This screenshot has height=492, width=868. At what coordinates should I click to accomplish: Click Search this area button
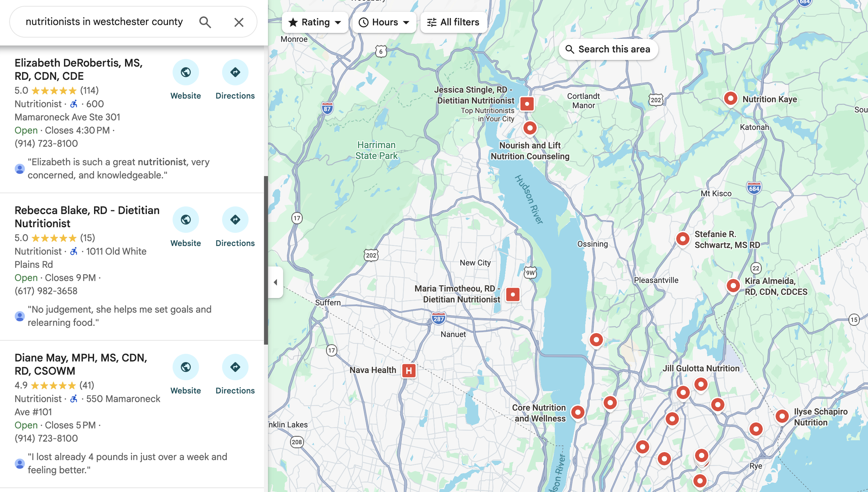pyautogui.click(x=608, y=49)
